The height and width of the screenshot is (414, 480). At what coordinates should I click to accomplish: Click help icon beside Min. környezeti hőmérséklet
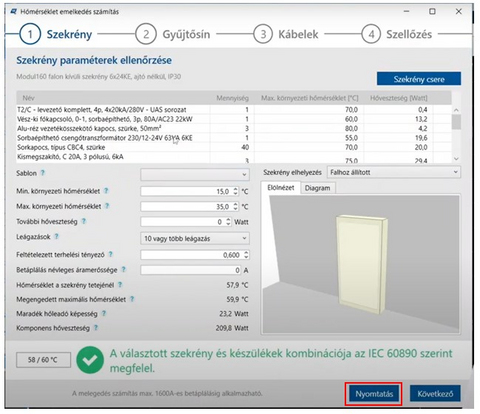(106, 191)
